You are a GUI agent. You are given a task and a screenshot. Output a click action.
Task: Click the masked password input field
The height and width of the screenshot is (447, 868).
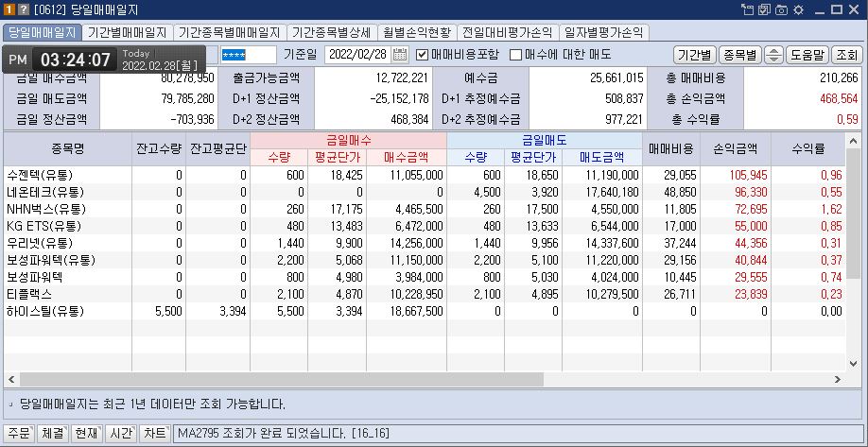tap(248, 55)
